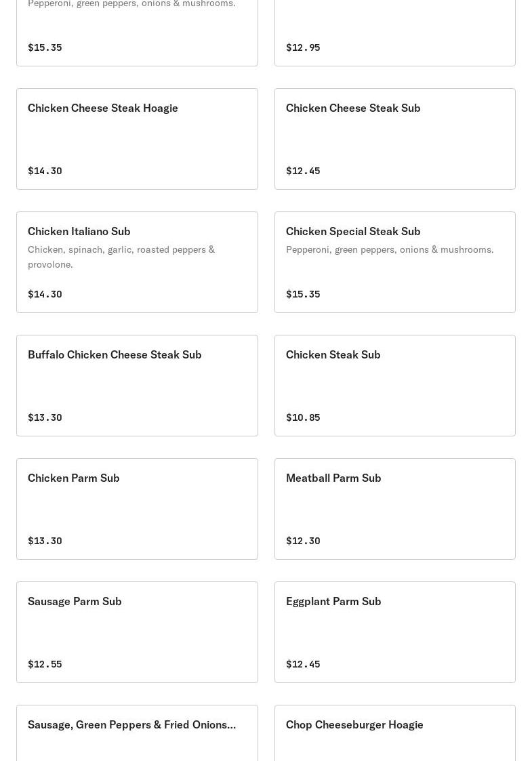The image size is (532, 761).
Task: Add the Chicken Parm Sub item
Action: click(x=137, y=509)
